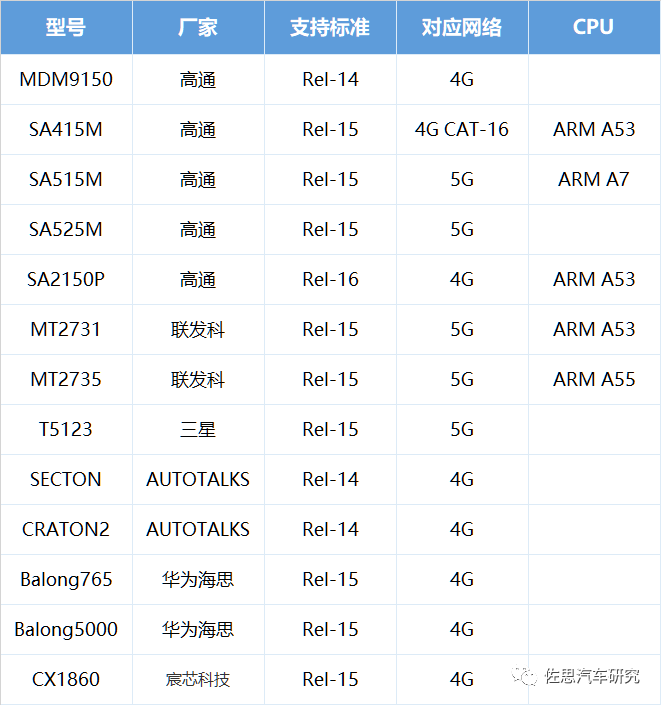This screenshot has width=661, height=705.
Task: Select the MDM9150 cell
Action: tap(66, 80)
